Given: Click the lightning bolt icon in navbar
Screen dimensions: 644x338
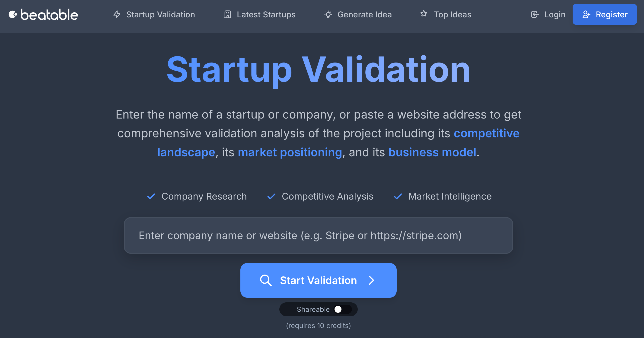Looking at the screenshot, I should click(x=117, y=15).
